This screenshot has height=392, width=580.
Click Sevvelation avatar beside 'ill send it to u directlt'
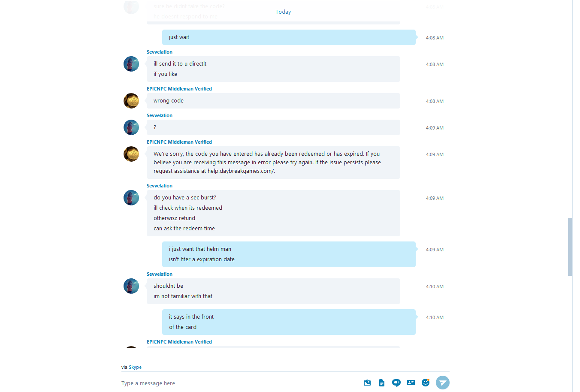131,64
